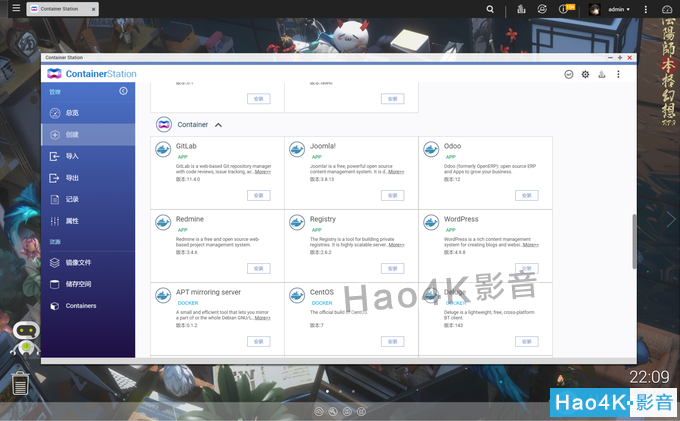
Task: Click install button in top-middle partial card
Action: click(392, 99)
